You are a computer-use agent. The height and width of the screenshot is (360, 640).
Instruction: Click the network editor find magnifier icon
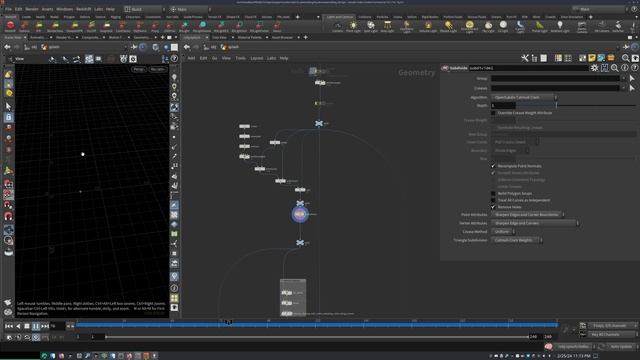point(625,58)
